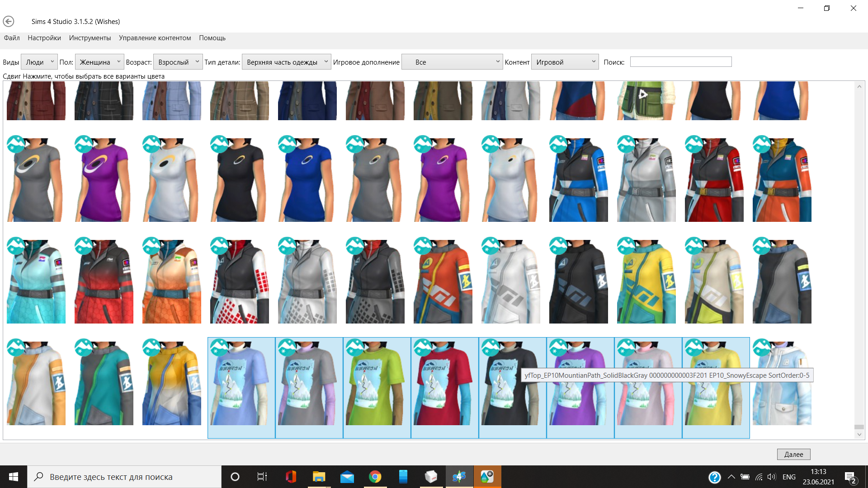
Task: Expand the Виды dropdown set to Люди
Action: click(x=39, y=62)
